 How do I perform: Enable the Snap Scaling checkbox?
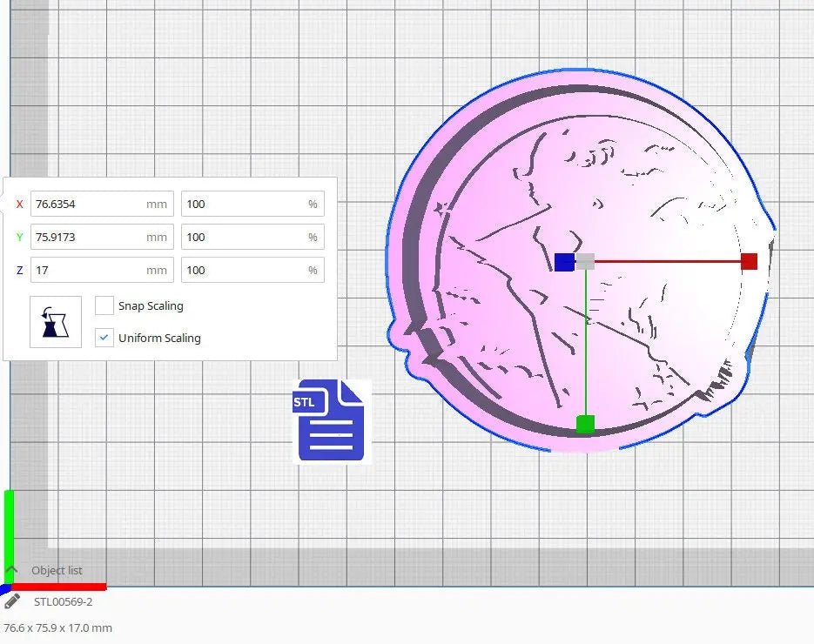[x=104, y=305]
